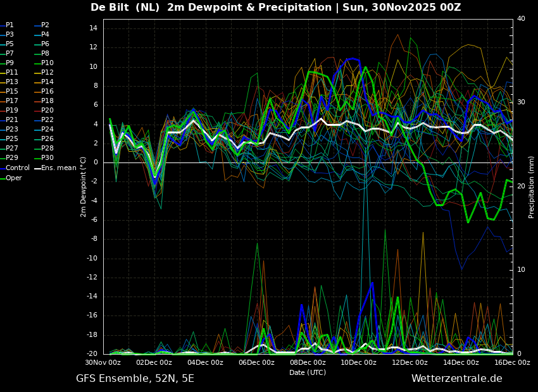Viewport: 538px width, 392px height.
Task: Click the De Bilt chart title
Action: [275, 8]
